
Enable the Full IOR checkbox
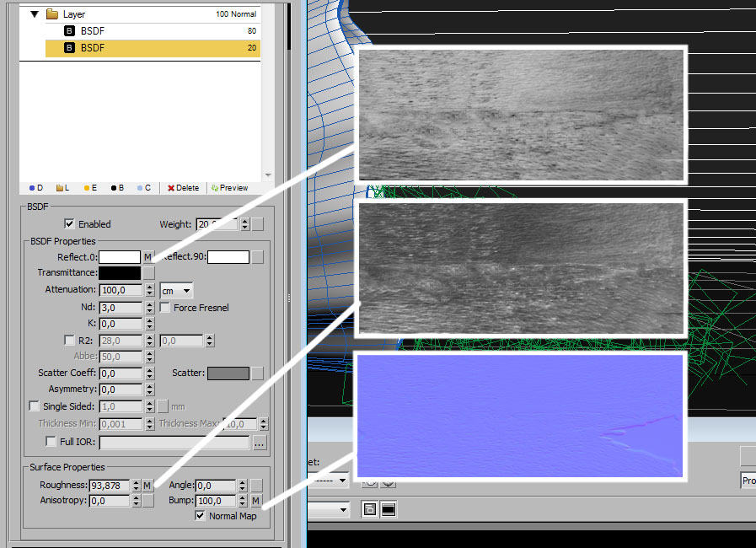tap(51, 442)
